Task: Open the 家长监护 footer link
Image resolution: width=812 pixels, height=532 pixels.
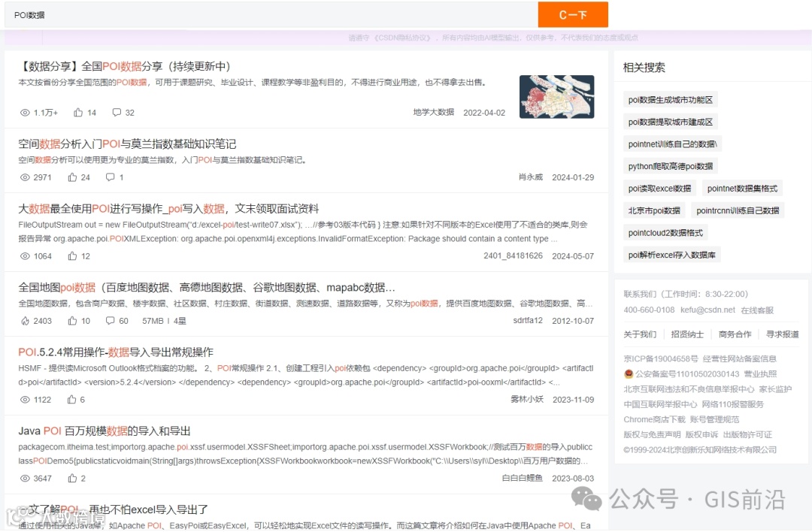Action: 775,388
